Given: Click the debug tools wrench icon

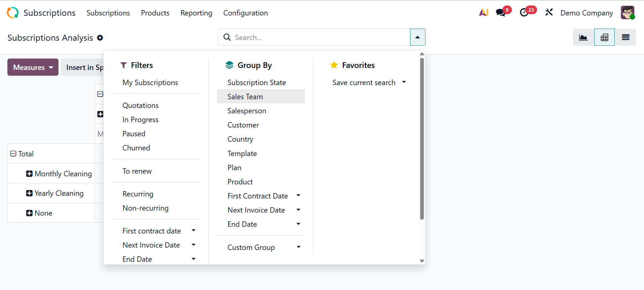Looking at the screenshot, I should point(549,13).
